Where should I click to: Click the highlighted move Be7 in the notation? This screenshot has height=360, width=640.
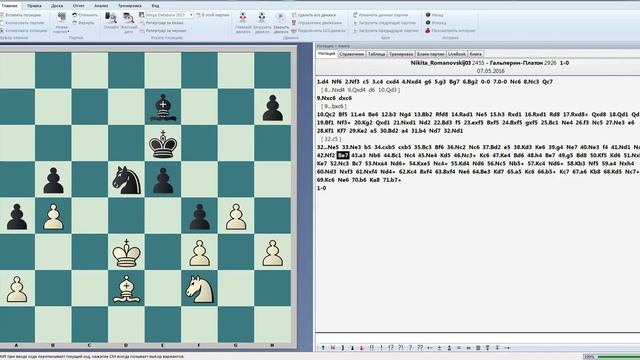pyautogui.click(x=343, y=155)
